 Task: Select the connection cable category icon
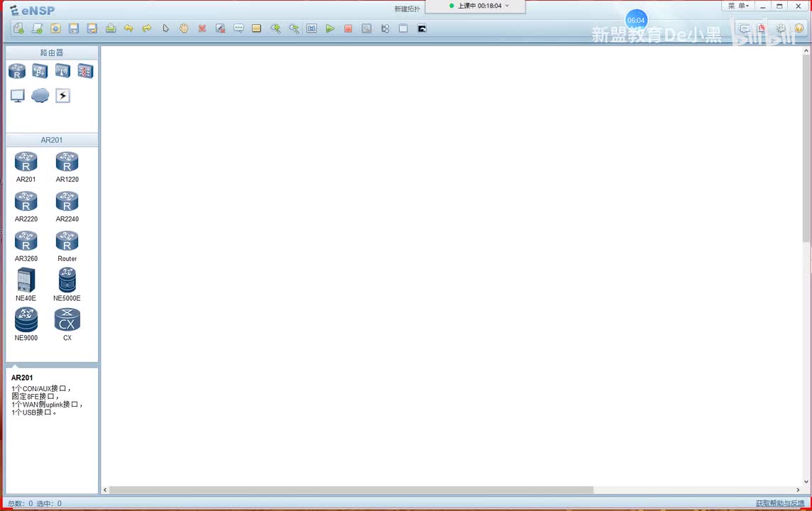coord(62,96)
